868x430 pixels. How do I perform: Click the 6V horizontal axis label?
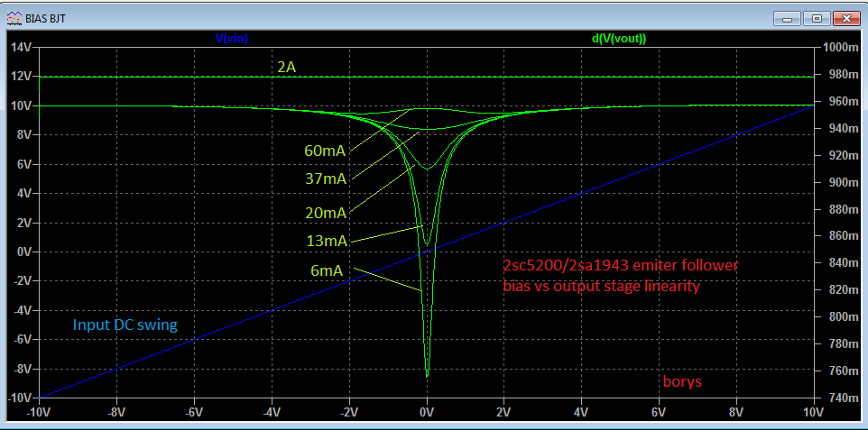click(660, 412)
